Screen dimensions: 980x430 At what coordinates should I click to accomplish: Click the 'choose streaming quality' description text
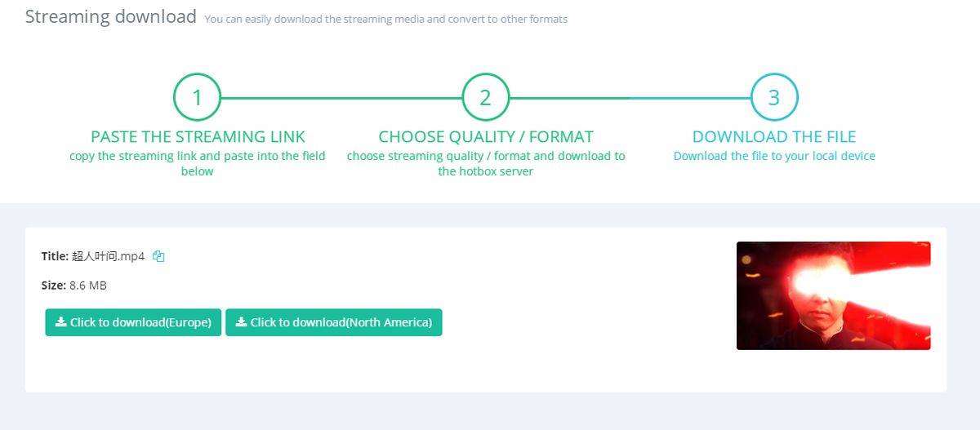(x=486, y=163)
